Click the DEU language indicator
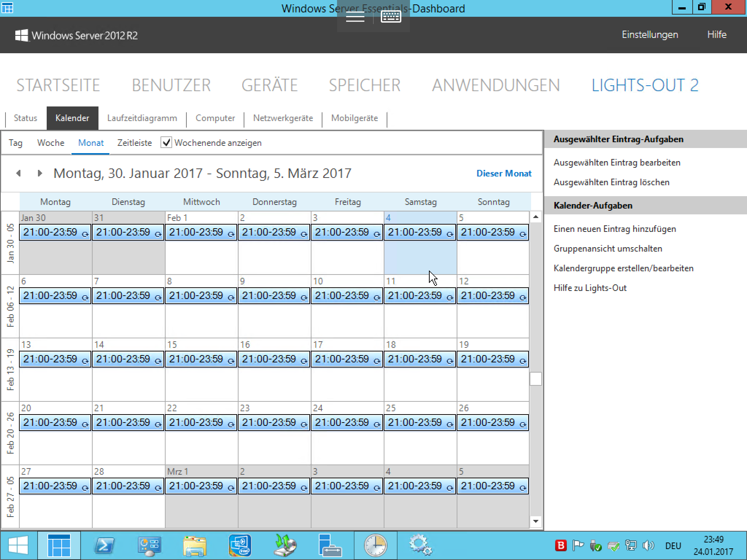The image size is (747, 560). [x=673, y=546]
